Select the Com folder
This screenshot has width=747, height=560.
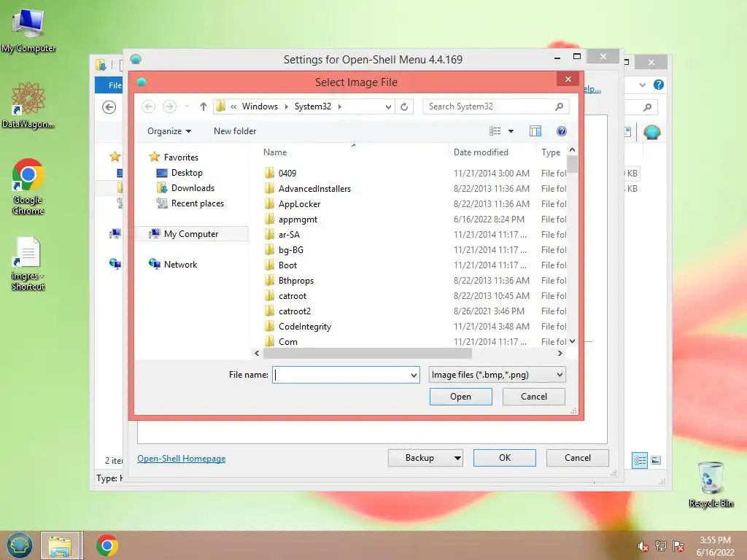287,341
